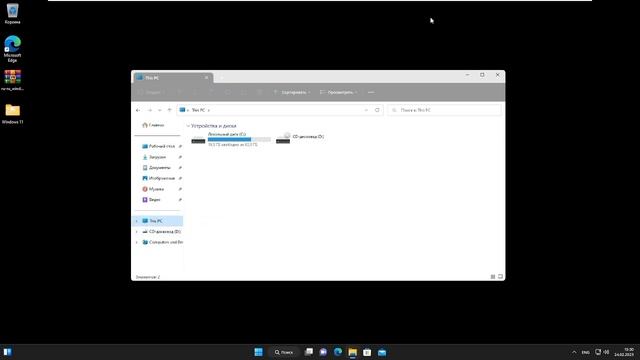Open taskbar Search box

tap(284, 352)
